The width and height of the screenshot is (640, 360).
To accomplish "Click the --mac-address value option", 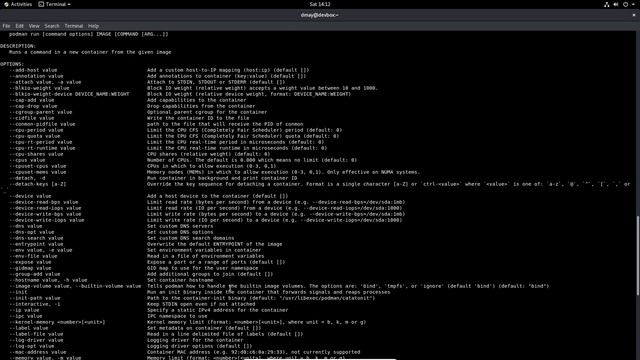I will [38, 352].
